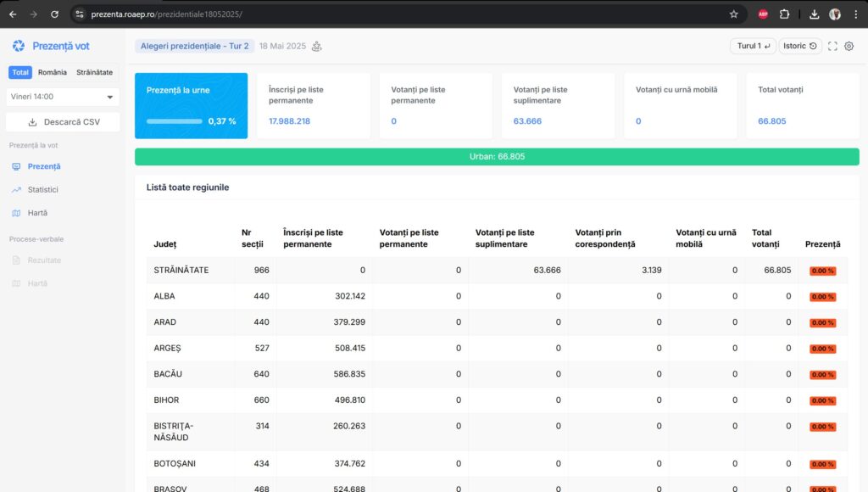Go to Turul 1 button
The height and width of the screenshot is (492, 868).
[x=753, y=46]
